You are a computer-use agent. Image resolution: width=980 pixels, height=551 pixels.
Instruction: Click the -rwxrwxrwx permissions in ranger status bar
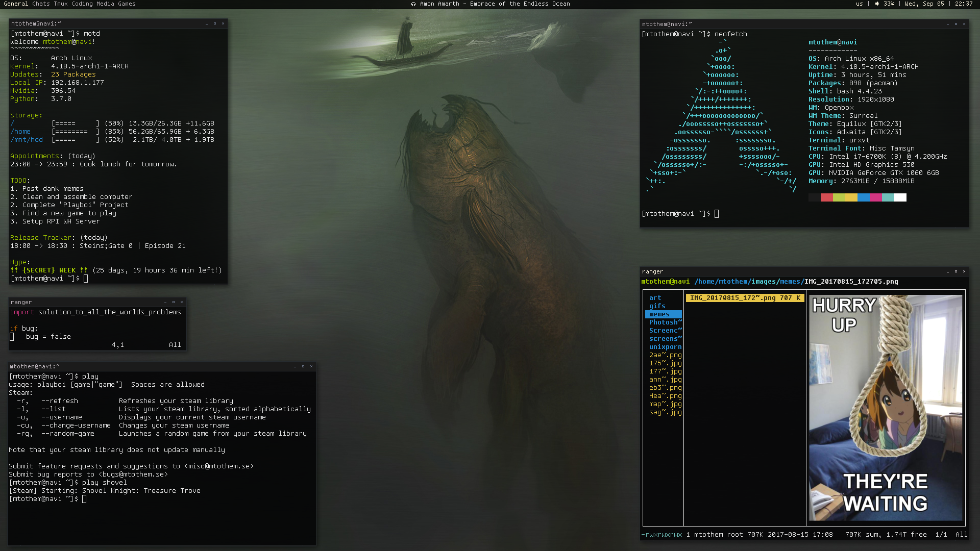point(661,535)
